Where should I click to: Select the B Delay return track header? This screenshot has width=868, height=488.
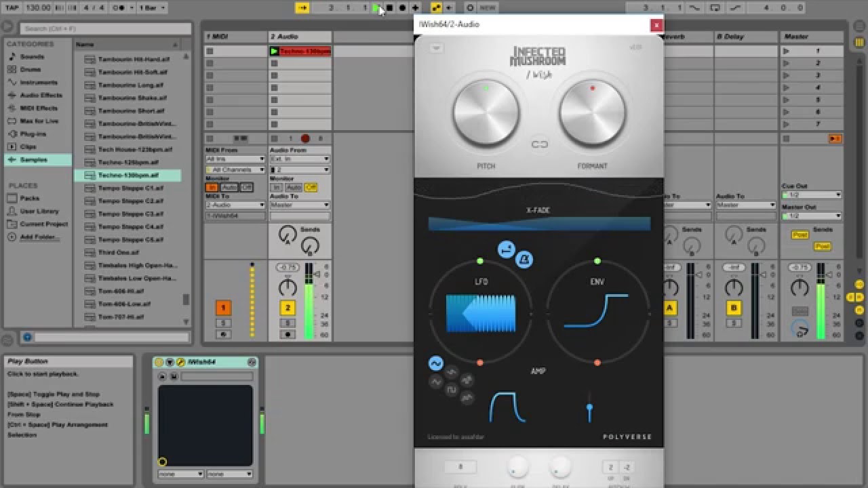pyautogui.click(x=745, y=37)
